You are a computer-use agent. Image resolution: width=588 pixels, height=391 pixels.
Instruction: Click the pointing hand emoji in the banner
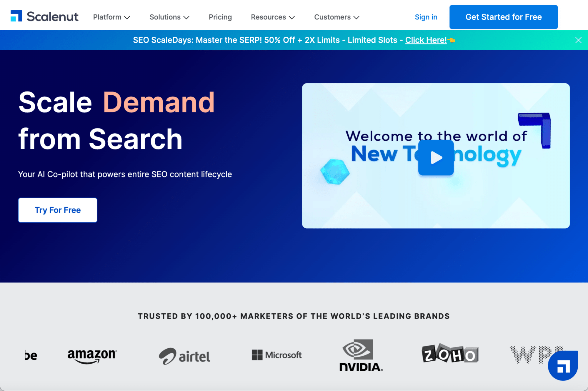(x=452, y=40)
